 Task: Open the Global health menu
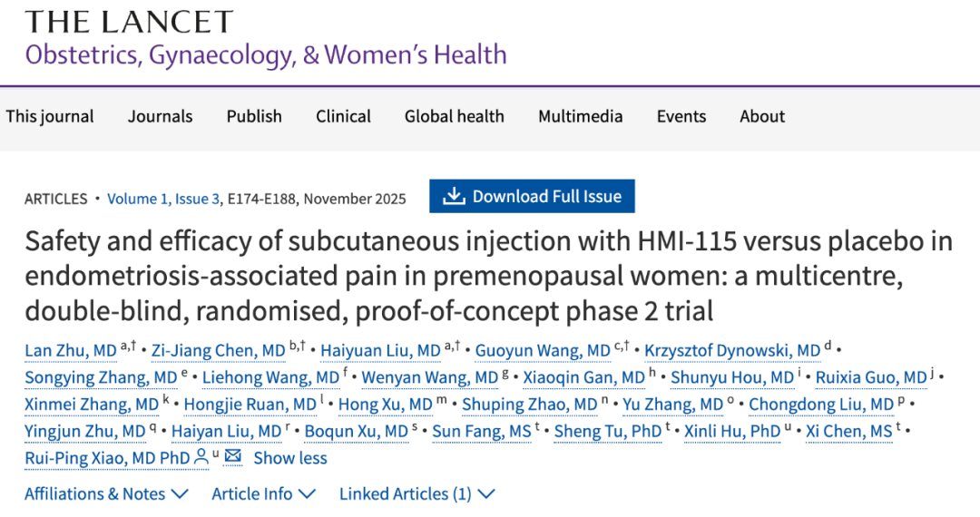click(455, 116)
